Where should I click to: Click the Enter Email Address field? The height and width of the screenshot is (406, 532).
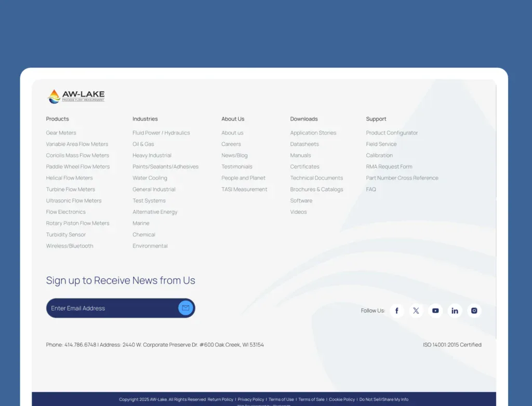tap(109, 308)
